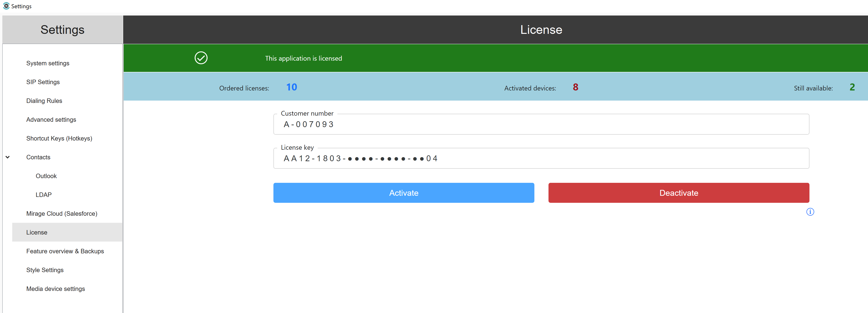Click the License header title
Image resolution: width=868 pixels, height=313 pixels.
point(541,30)
